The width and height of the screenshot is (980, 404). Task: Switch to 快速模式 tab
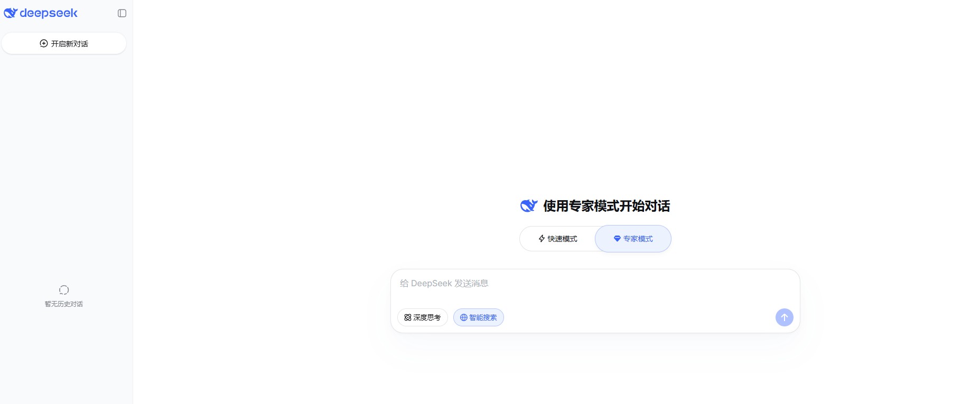click(558, 239)
